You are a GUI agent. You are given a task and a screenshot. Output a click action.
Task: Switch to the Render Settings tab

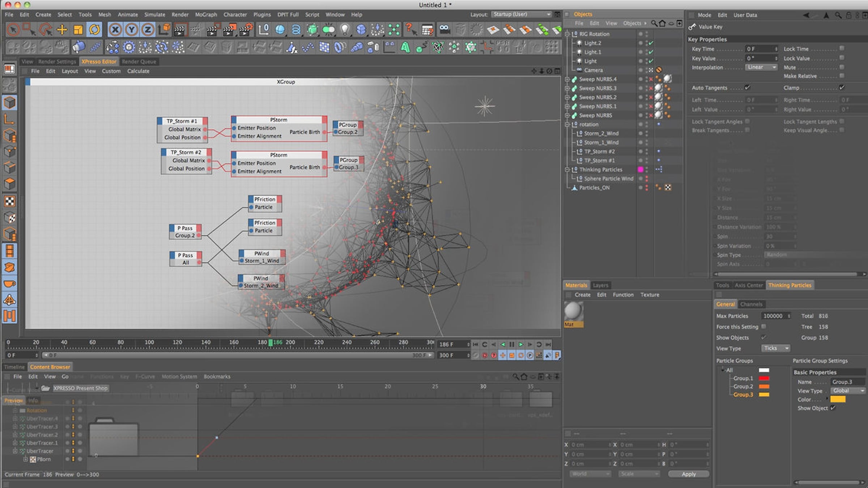[57, 62]
